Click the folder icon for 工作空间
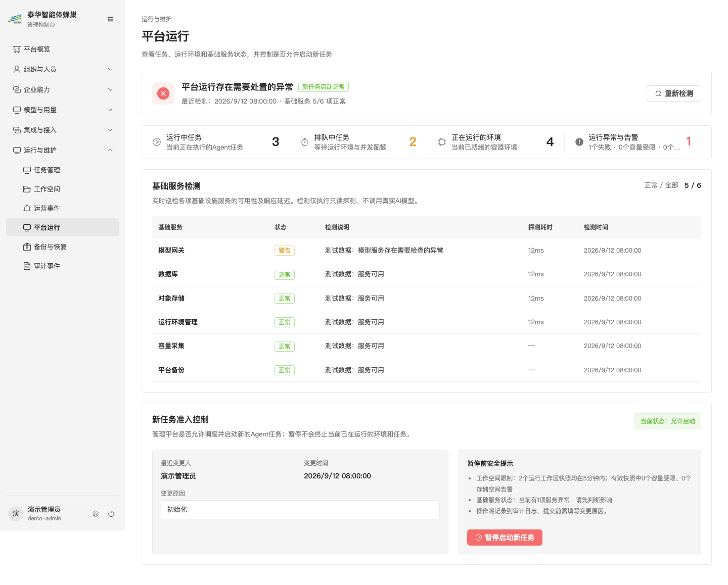Image resolution: width=728 pixels, height=585 pixels. 27,189
